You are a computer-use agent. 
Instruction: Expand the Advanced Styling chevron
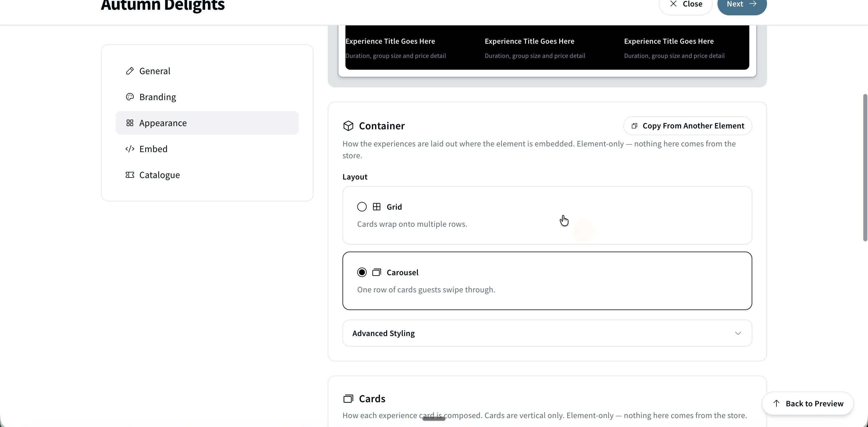click(738, 333)
